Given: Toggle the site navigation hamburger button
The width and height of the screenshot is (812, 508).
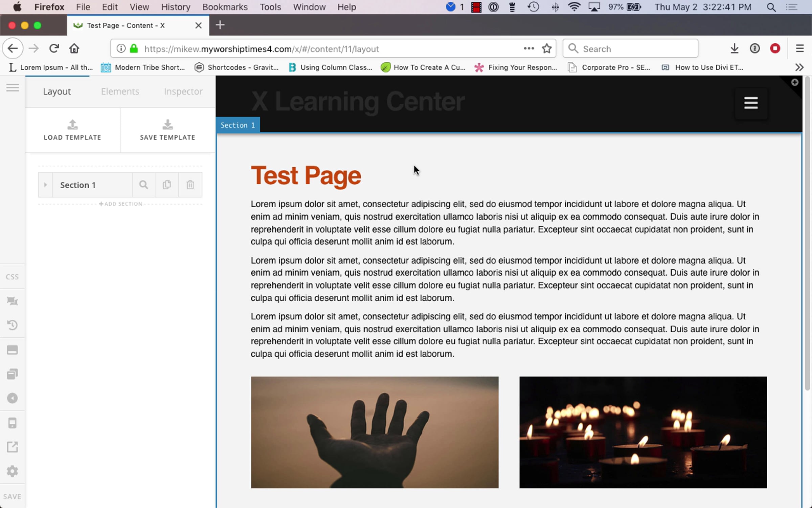Looking at the screenshot, I should [751, 103].
